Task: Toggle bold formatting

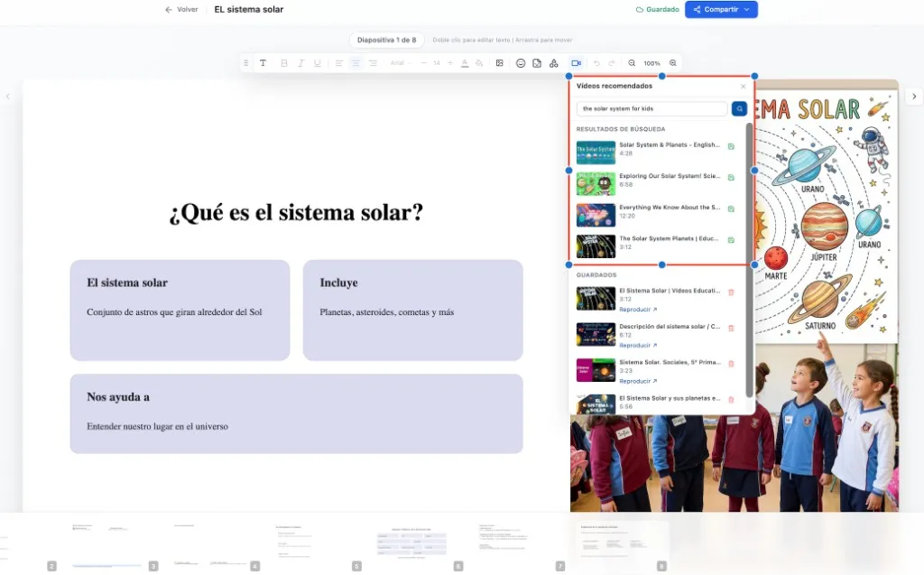Action: click(284, 63)
